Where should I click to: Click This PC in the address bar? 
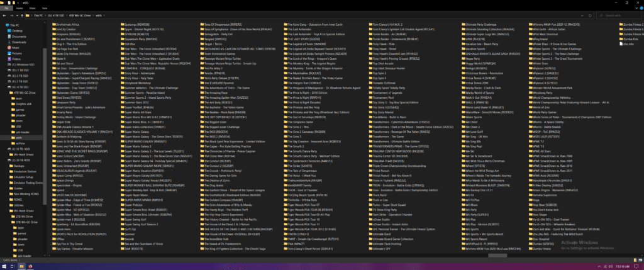coord(38,16)
